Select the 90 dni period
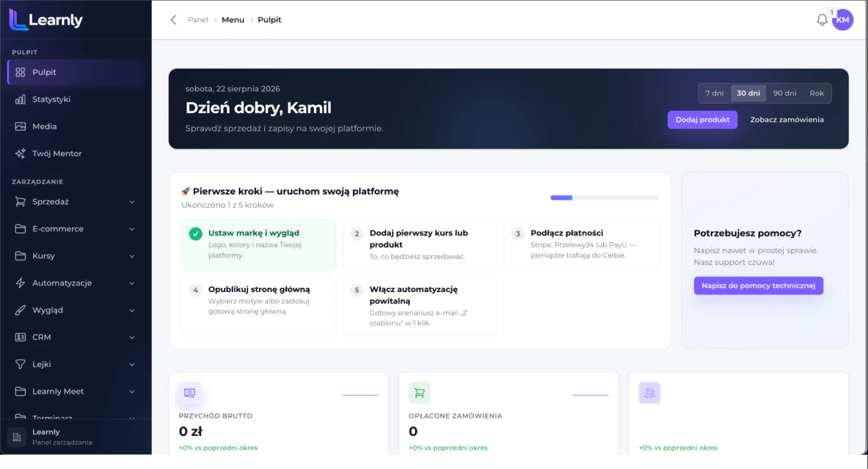The height and width of the screenshot is (469, 868). 784,93
